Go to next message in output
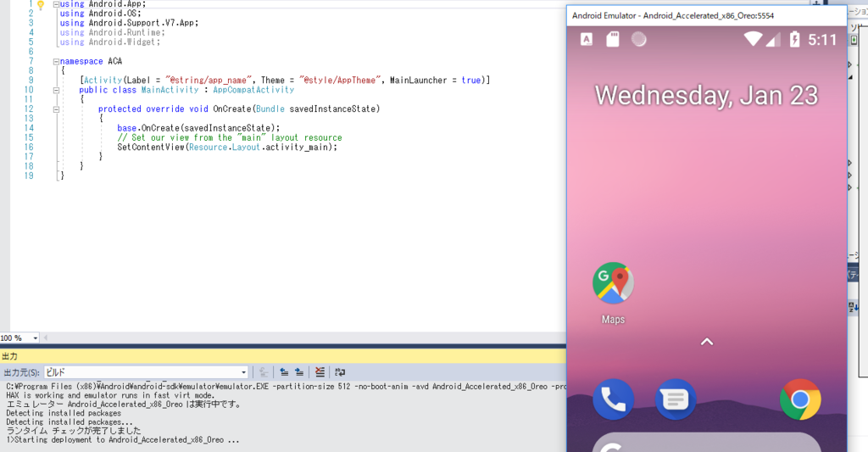The image size is (868, 452). coord(299,371)
